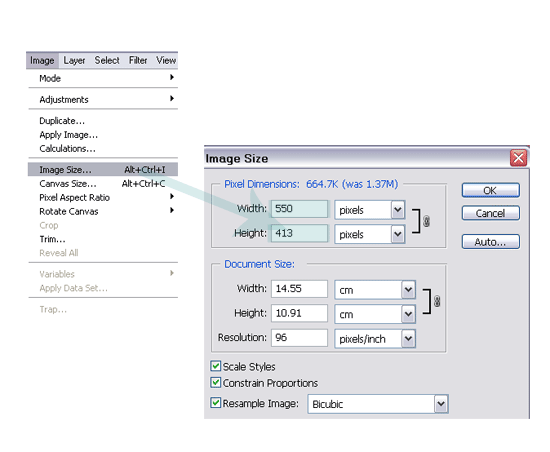Image resolution: width=550 pixels, height=452 pixels.
Task: Open the Layer menu
Action: pos(74,61)
